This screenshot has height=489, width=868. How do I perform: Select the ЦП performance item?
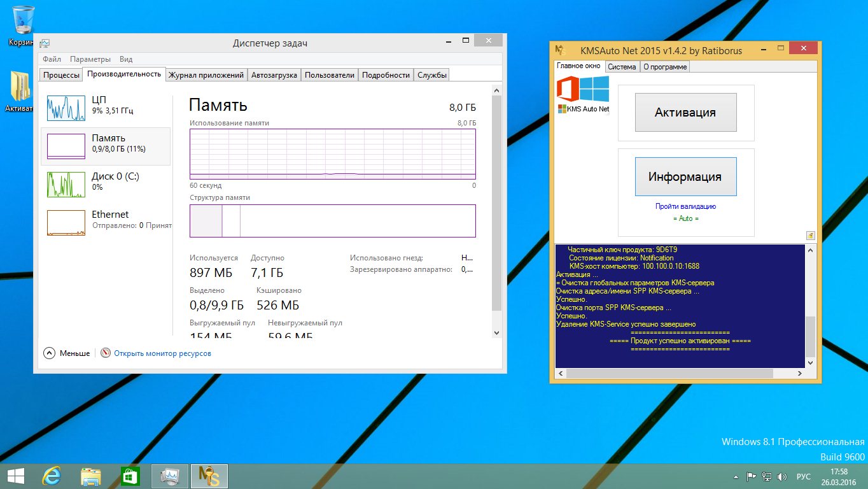click(106, 108)
